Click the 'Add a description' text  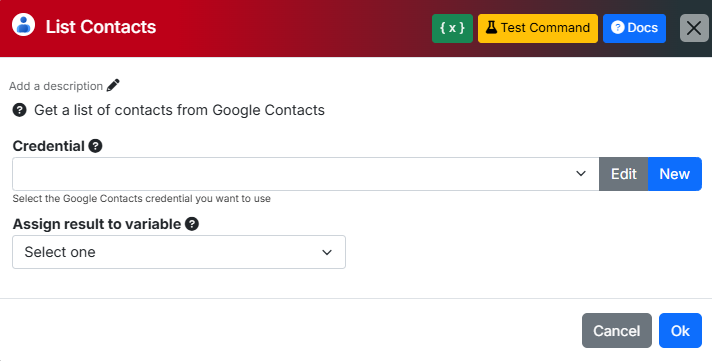[56, 86]
